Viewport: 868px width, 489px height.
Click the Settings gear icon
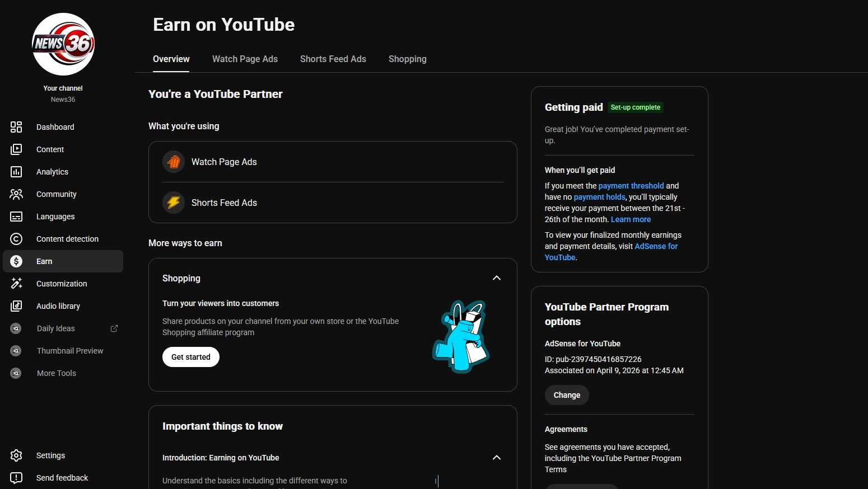(x=16, y=455)
